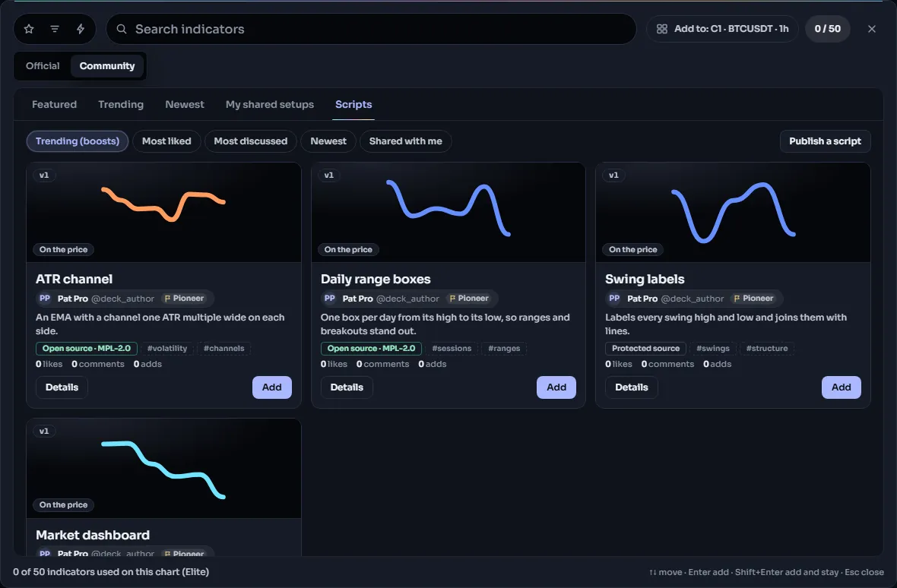Select the #volatility tag
The height and width of the screenshot is (588, 897).
tap(167, 349)
